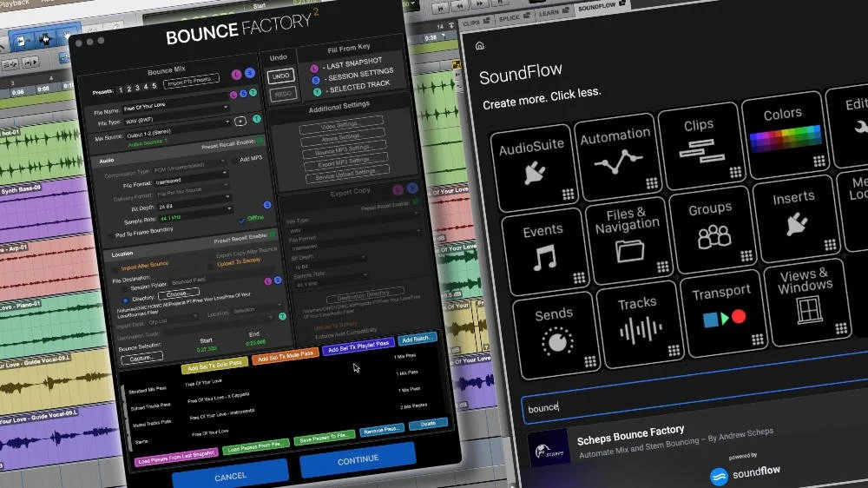Image resolution: width=868 pixels, height=488 pixels.
Task: Open the Inserts category tile
Action: [x=795, y=218]
